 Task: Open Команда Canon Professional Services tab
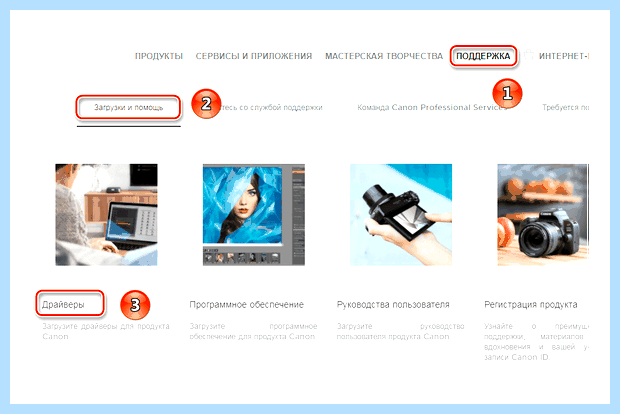tap(432, 107)
